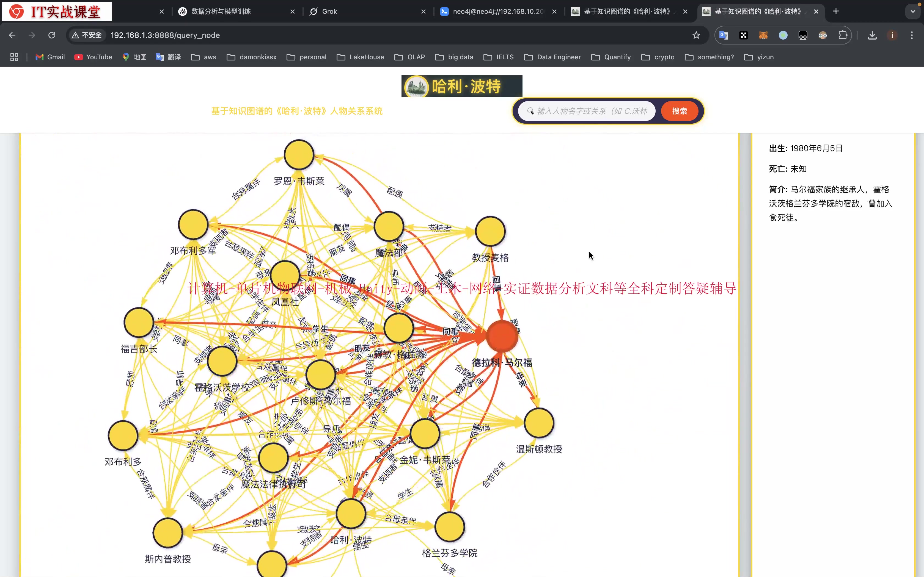Click the red 德拉科·马尔福 node

click(502, 336)
